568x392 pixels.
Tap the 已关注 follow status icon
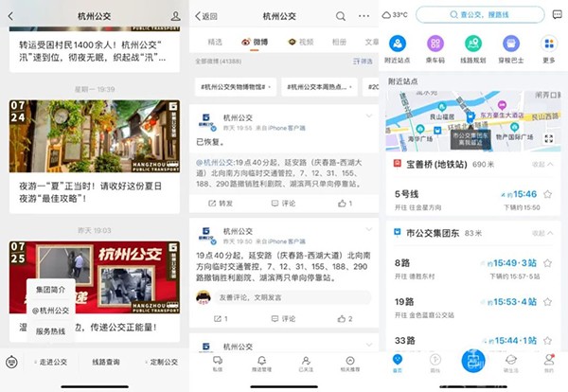(x=306, y=364)
